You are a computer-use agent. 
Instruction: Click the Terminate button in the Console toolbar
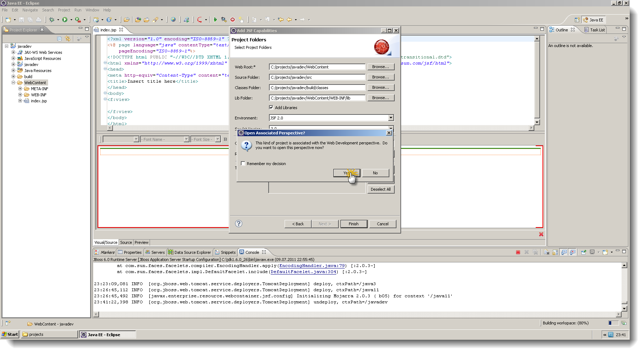tap(518, 252)
